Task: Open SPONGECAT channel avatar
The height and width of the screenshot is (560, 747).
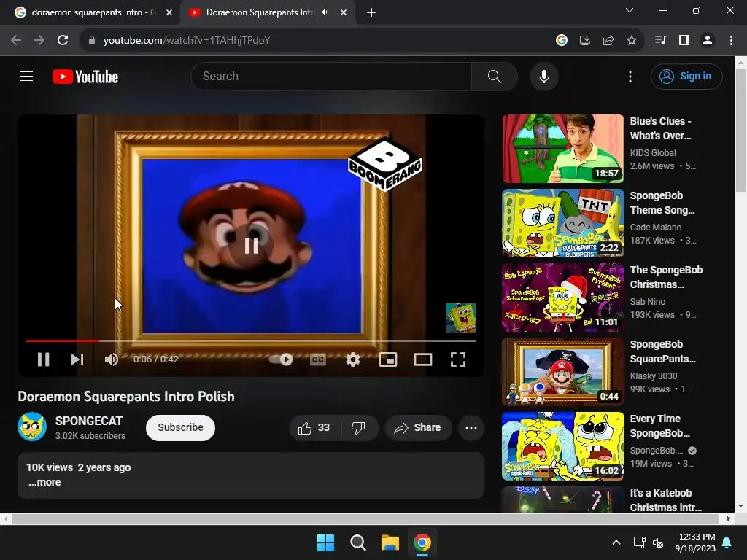Action: coord(32,427)
